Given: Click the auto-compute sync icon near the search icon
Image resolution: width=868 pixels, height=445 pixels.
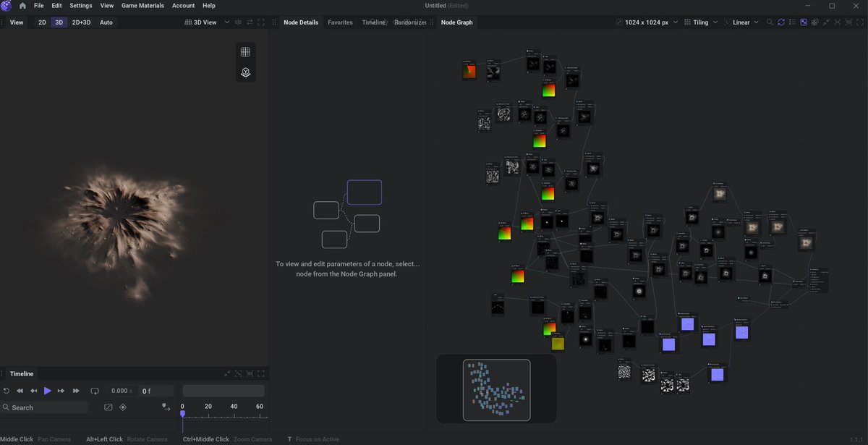Looking at the screenshot, I should (781, 22).
